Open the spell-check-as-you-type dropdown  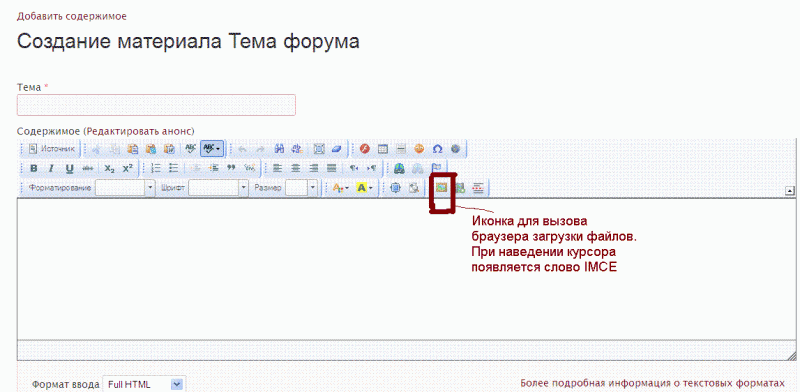[212, 149]
